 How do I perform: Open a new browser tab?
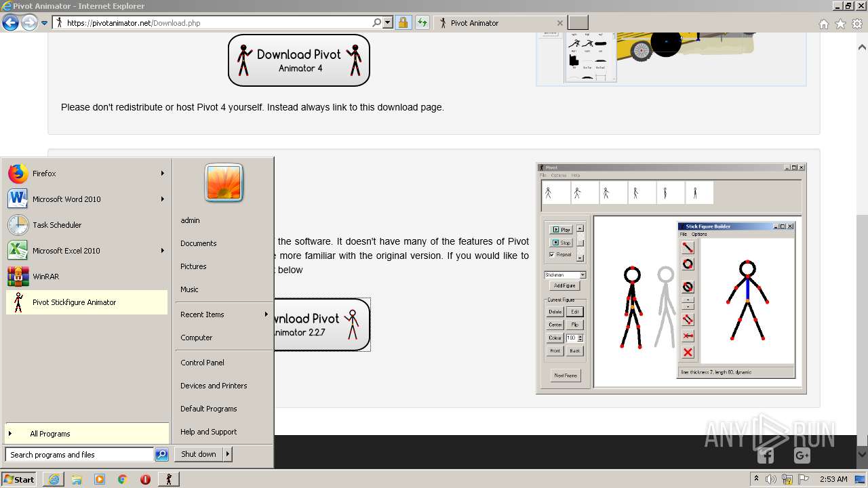pos(578,23)
